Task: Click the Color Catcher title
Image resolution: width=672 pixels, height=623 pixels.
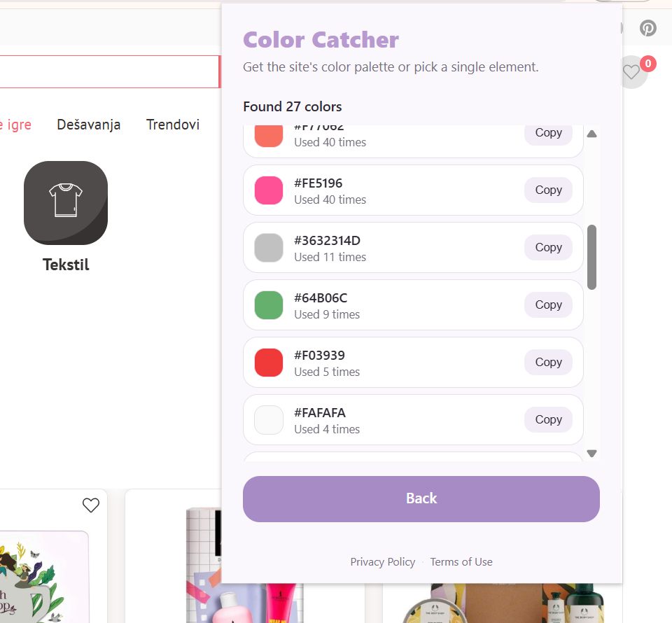Action: pos(321,40)
